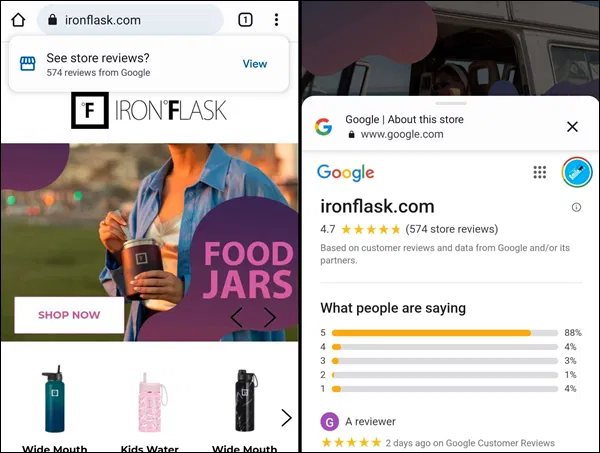The image size is (600, 453).
Task: Click the SHOP NOW button
Action: (x=69, y=315)
